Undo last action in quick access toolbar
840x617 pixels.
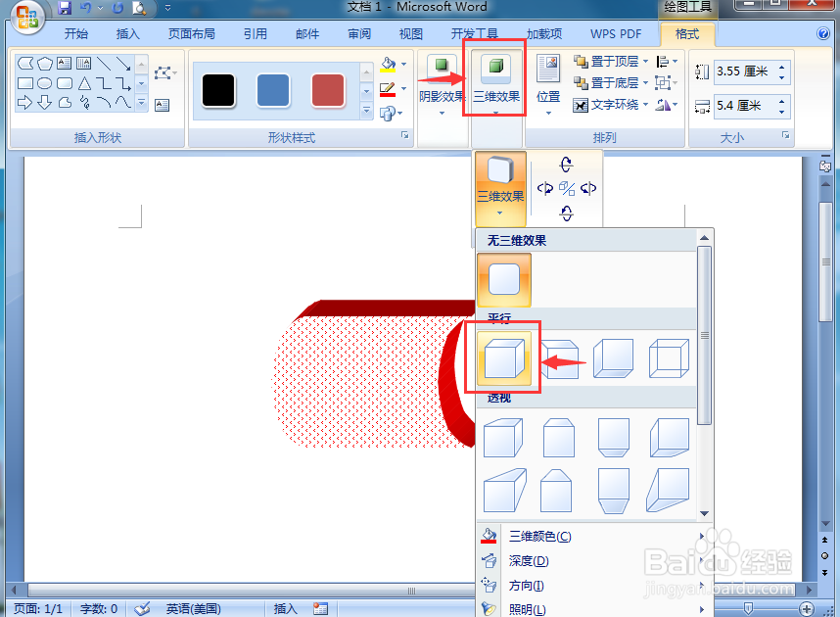click(85, 8)
